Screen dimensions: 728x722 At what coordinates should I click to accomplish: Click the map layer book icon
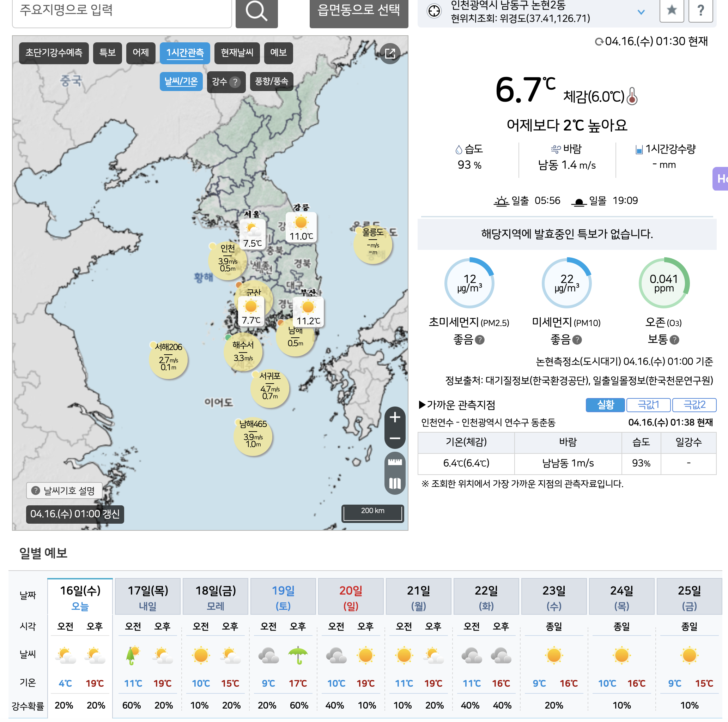395,483
